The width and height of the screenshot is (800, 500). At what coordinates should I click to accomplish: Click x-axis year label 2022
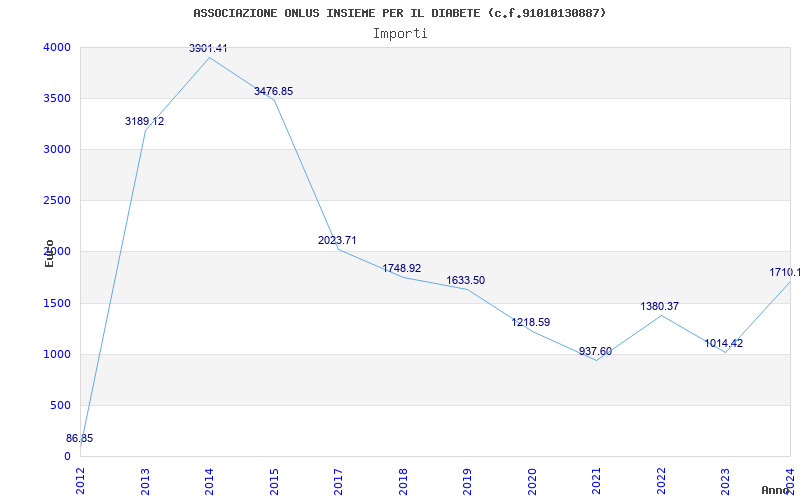click(x=661, y=481)
